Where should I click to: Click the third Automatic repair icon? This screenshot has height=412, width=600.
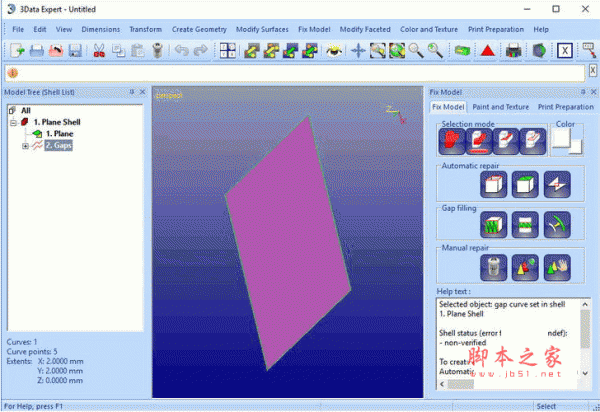coord(557,184)
